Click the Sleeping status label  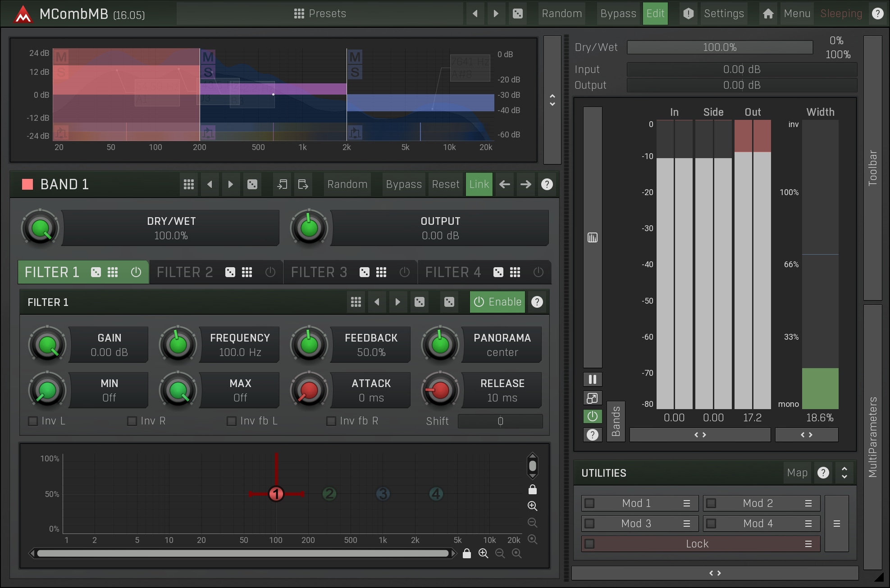click(841, 14)
